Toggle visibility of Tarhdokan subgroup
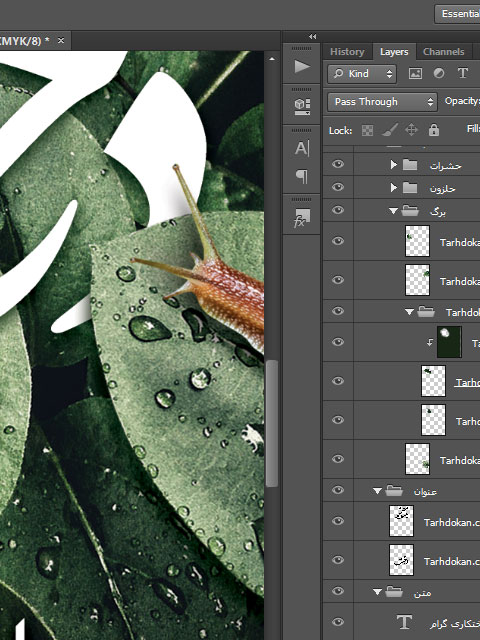The height and width of the screenshot is (640, 480). tap(338, 311)
